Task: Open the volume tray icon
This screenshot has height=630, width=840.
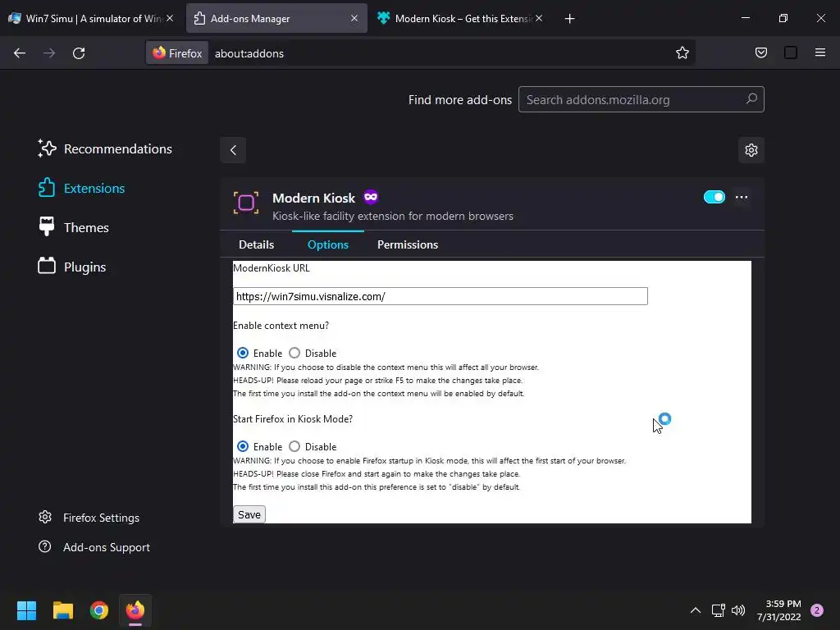Action: coord(738,610)
